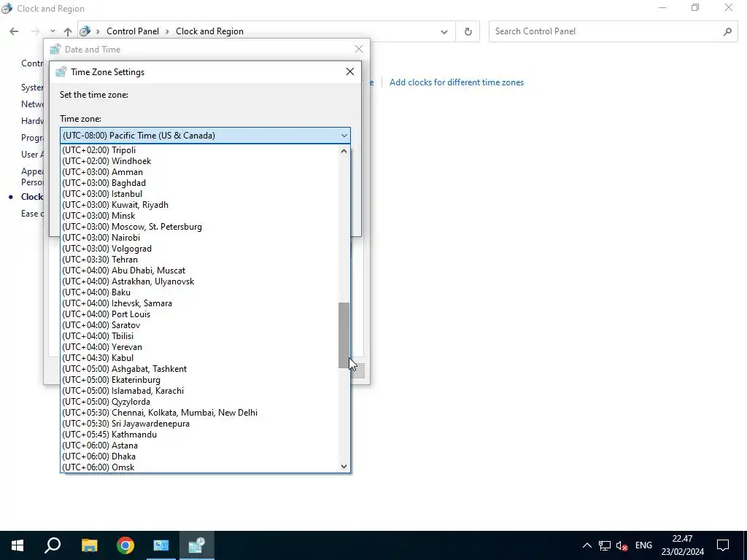
Task: Select (UTC+04:00) Izhevsk, Samara
Action: pos(199,303)
